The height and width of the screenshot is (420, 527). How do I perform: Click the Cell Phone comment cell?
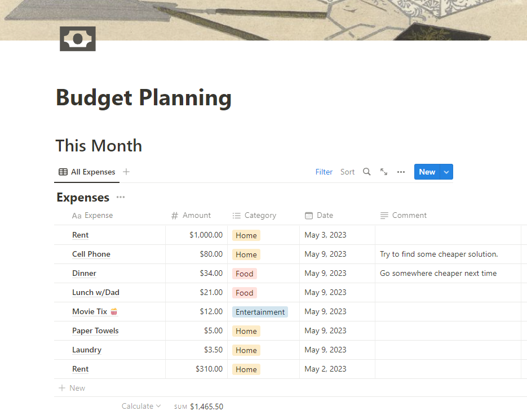pos(439,254)
